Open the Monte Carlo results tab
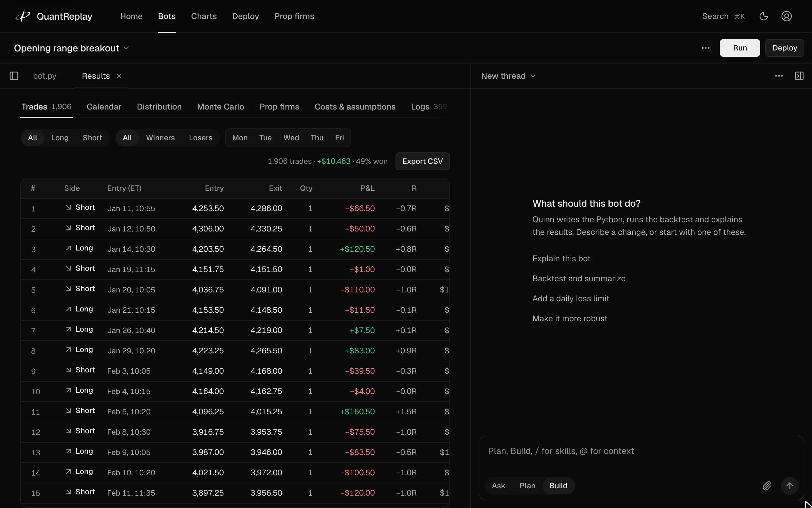Screen dimensions: 812x508 (x=220, y=107)
